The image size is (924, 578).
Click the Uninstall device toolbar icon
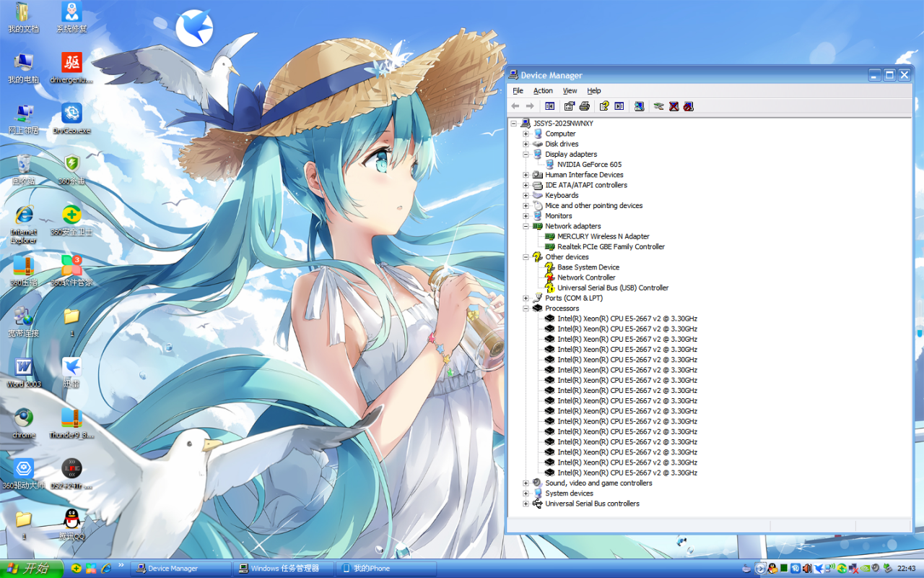coord(674,106)
